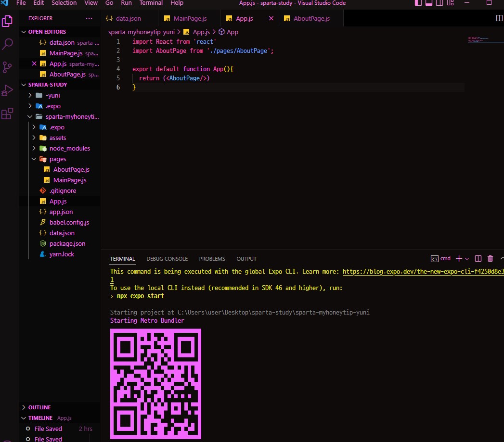Switch to the Problems panel tab
The image size is (504, 442).
click(212, 259)
